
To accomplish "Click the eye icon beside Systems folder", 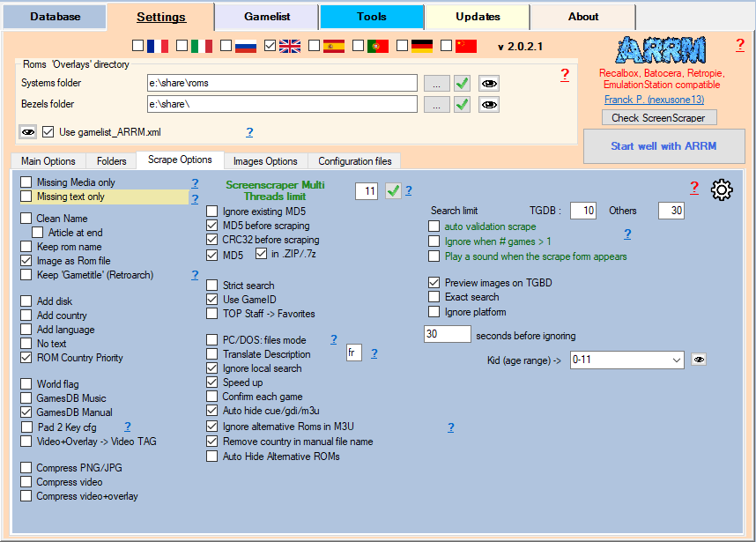I will (x=489, y=83).
